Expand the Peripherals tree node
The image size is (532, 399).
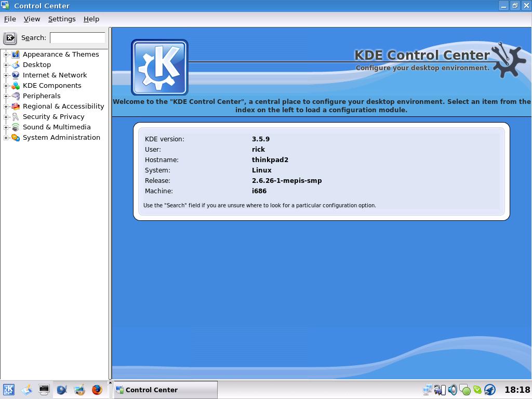(6, 96)
